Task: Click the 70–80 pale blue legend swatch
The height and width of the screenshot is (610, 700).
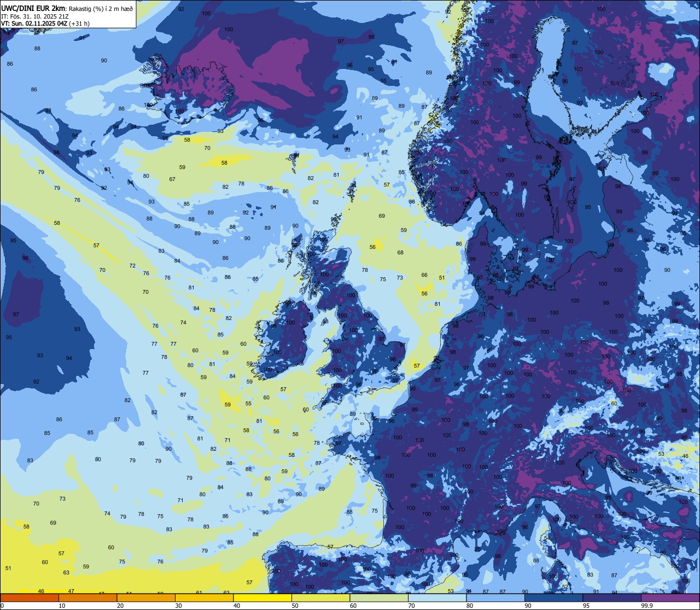Action: (x=437, y=597)
